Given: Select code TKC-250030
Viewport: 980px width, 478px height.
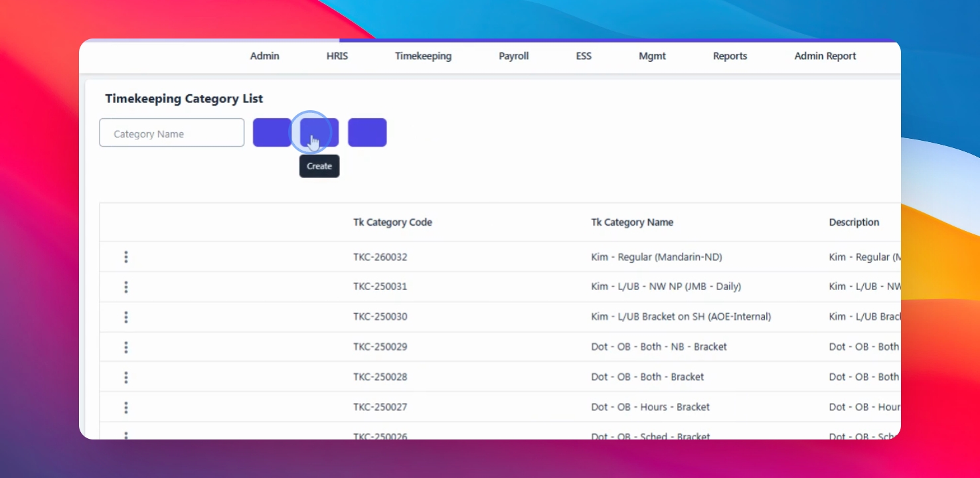Looking at the screenshot, I should (x=380, y=317).
